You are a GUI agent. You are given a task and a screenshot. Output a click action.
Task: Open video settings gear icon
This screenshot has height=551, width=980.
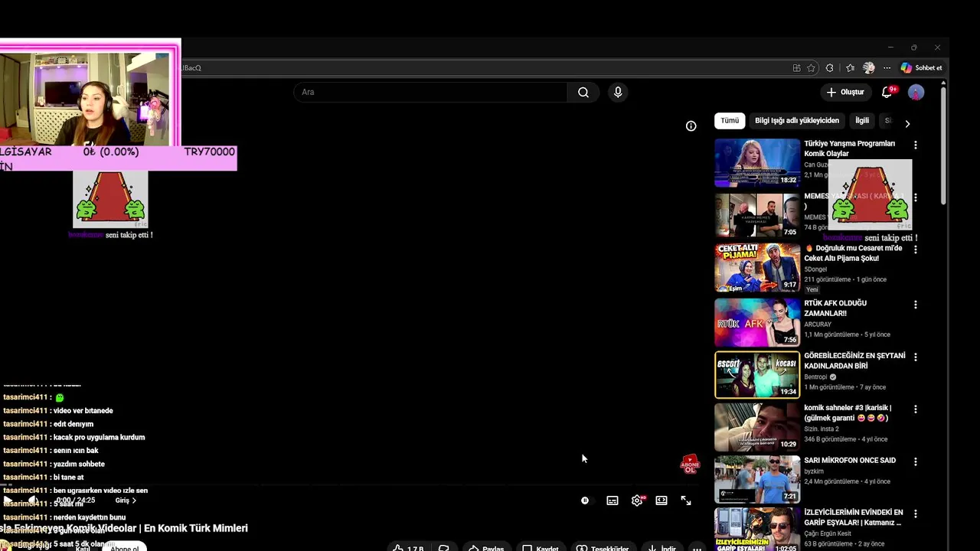coord(637,500)
